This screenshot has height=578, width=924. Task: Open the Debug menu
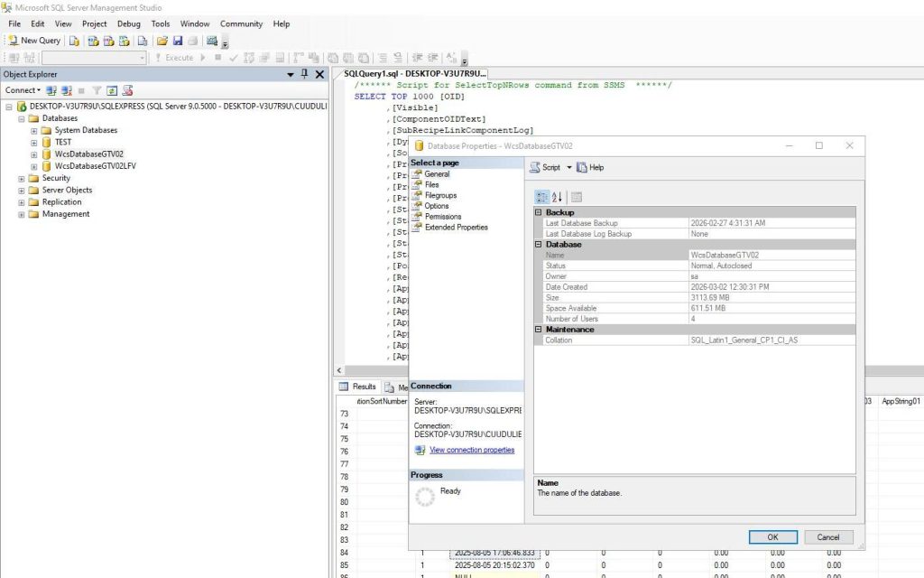[x=128, y=23]
